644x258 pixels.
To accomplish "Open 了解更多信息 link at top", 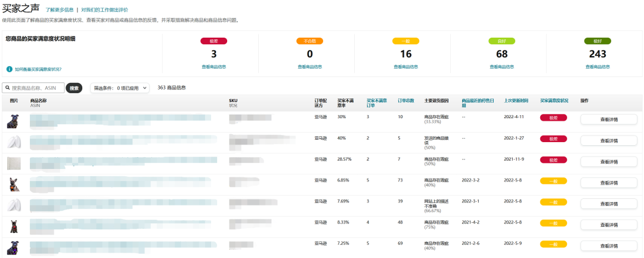I will click(x=60, y=10).
